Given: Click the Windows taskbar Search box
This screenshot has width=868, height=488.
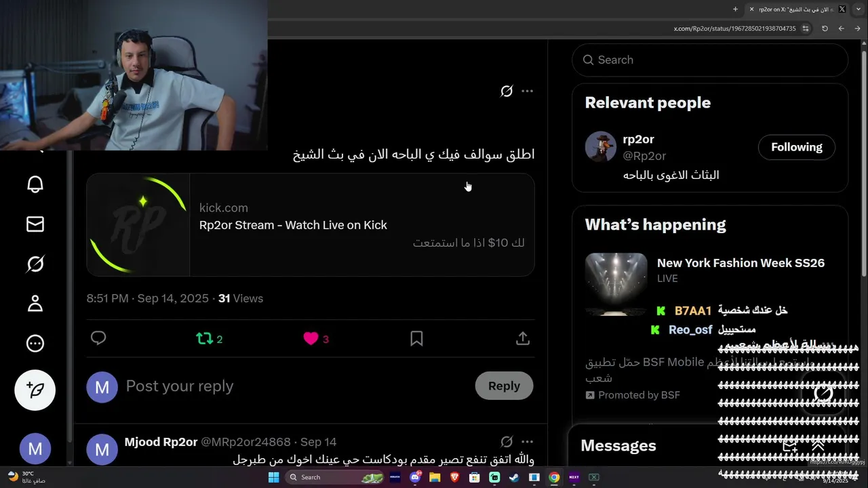Looking at the screenshot, I should pos(336,477).
